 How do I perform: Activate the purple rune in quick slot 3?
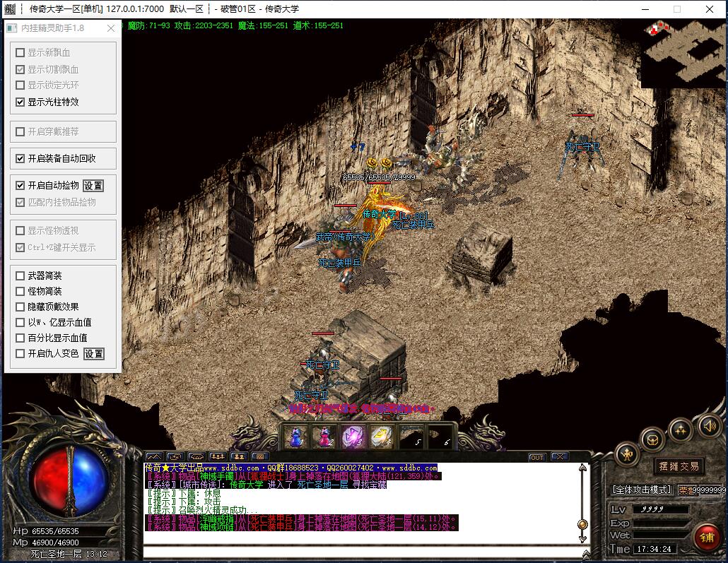coord(353,437)
